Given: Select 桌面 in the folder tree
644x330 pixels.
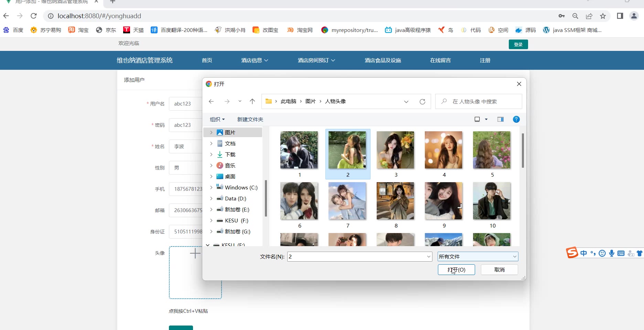Looking at the screenshot, I should [x=230, y=176].
